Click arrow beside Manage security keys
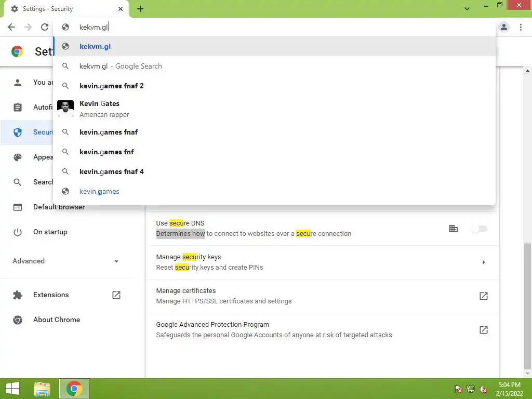 (484, 262)
